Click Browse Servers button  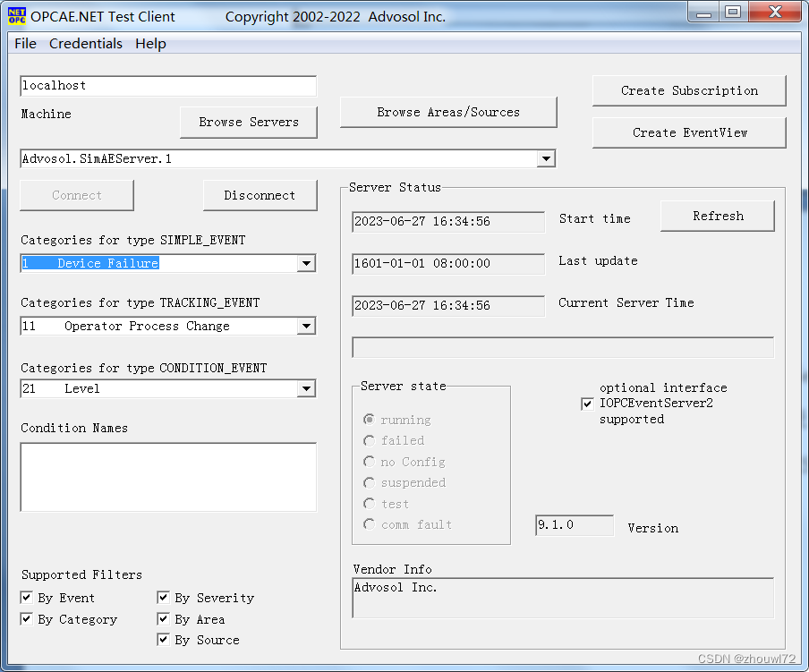pyautogui.click(x=249, y=123)
